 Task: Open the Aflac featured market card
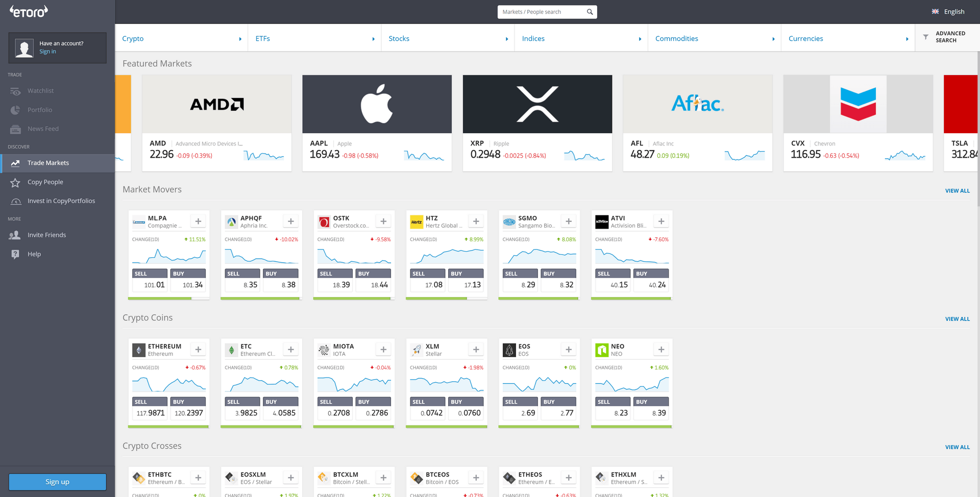pos(698,123)
